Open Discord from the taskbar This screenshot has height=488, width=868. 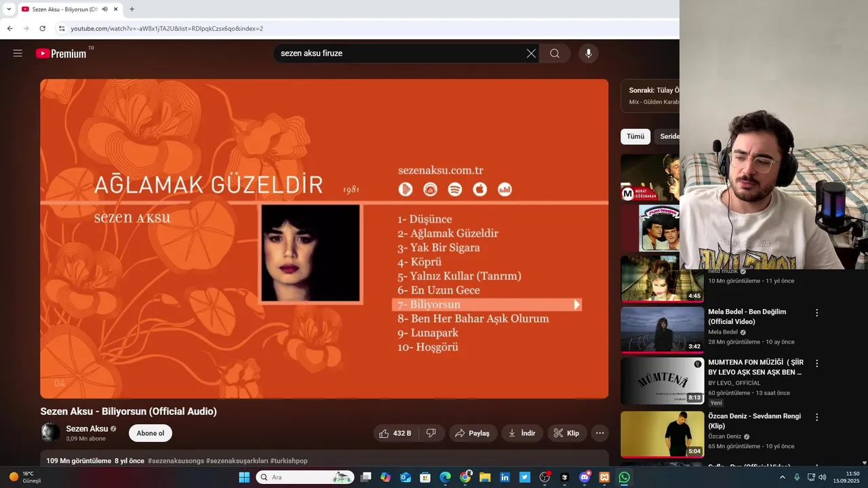click(x=585, y=477)
